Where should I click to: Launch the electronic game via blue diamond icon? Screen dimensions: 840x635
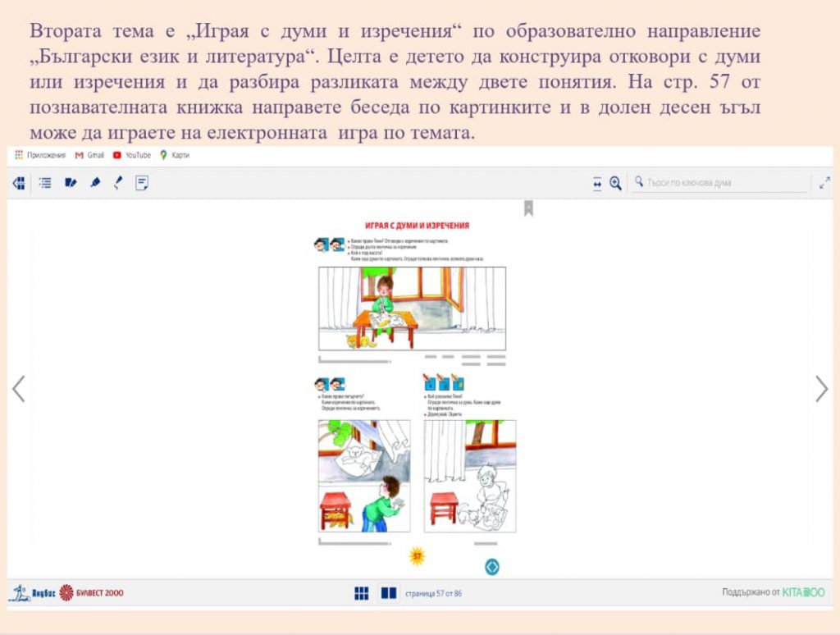[x=492, y=564]
